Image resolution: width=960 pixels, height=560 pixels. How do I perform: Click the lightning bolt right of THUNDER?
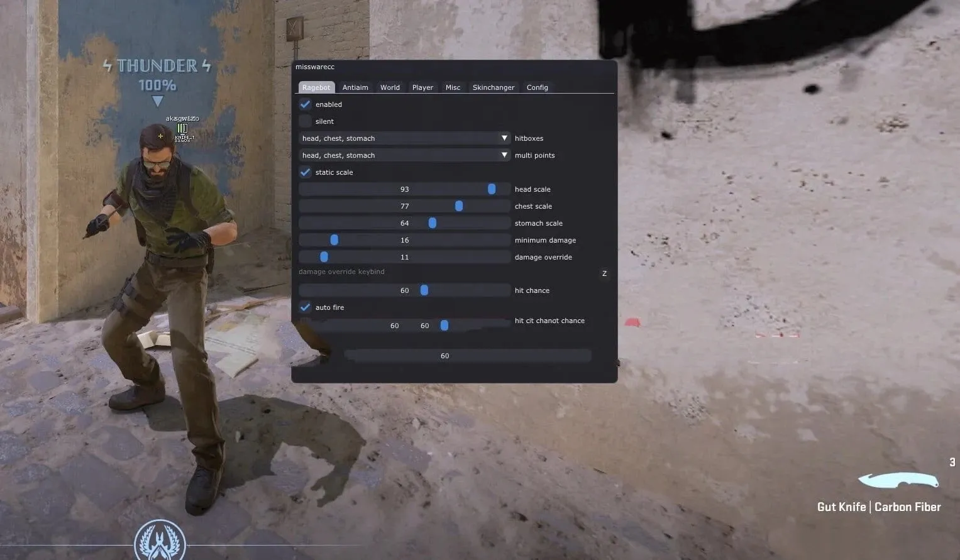(206, 65)
